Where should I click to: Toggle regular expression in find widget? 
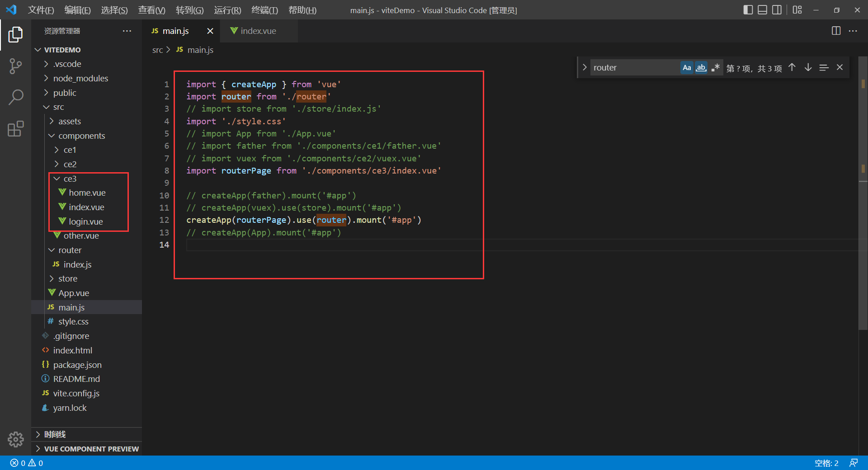click(x=715, y=67)
